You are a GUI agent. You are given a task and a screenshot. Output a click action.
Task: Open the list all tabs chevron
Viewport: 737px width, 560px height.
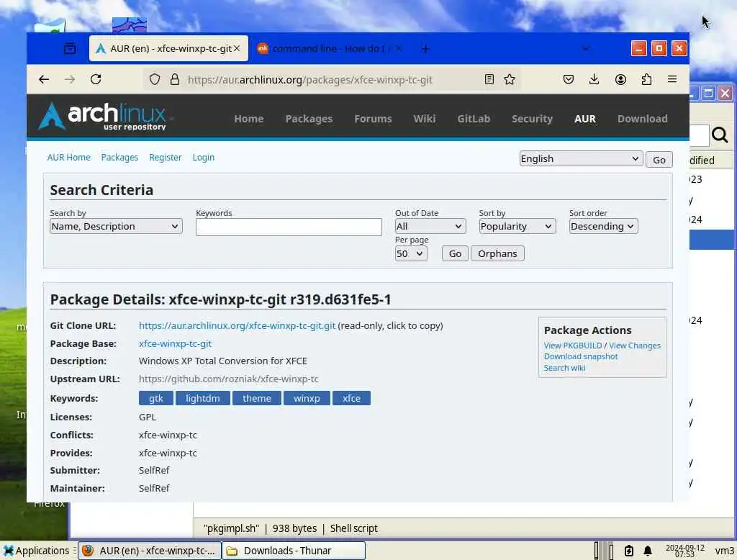click(586, 48)
